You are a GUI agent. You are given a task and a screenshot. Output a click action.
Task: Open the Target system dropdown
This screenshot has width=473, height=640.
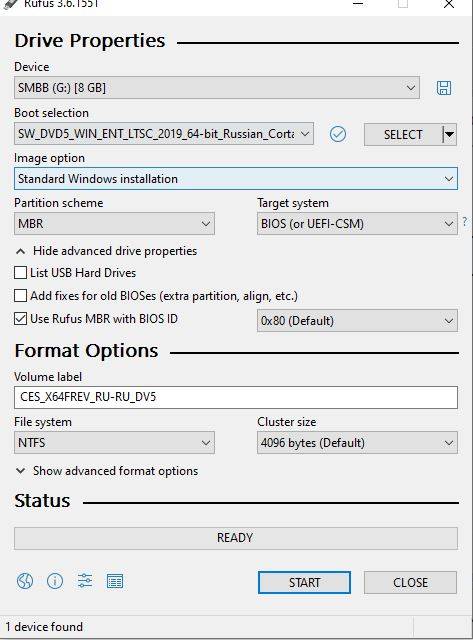[x=357, y=223]
